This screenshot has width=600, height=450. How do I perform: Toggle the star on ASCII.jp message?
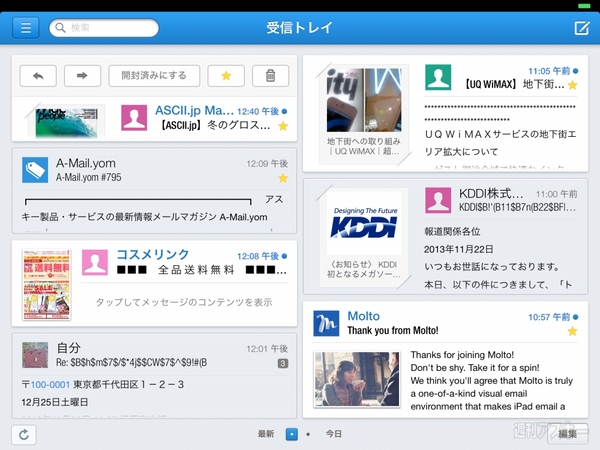[283, 126]
